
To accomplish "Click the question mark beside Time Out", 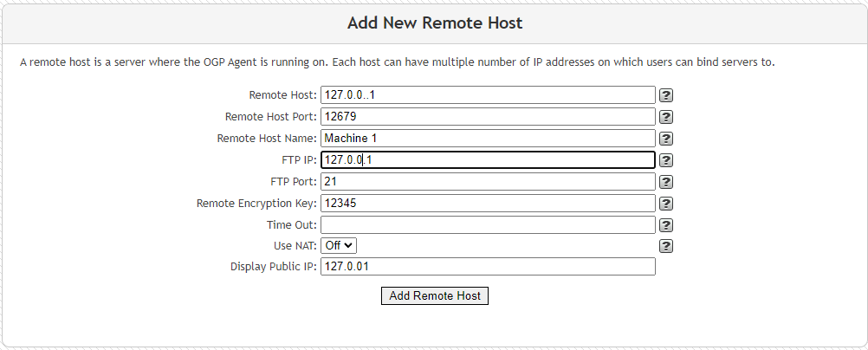I will 666,225.
